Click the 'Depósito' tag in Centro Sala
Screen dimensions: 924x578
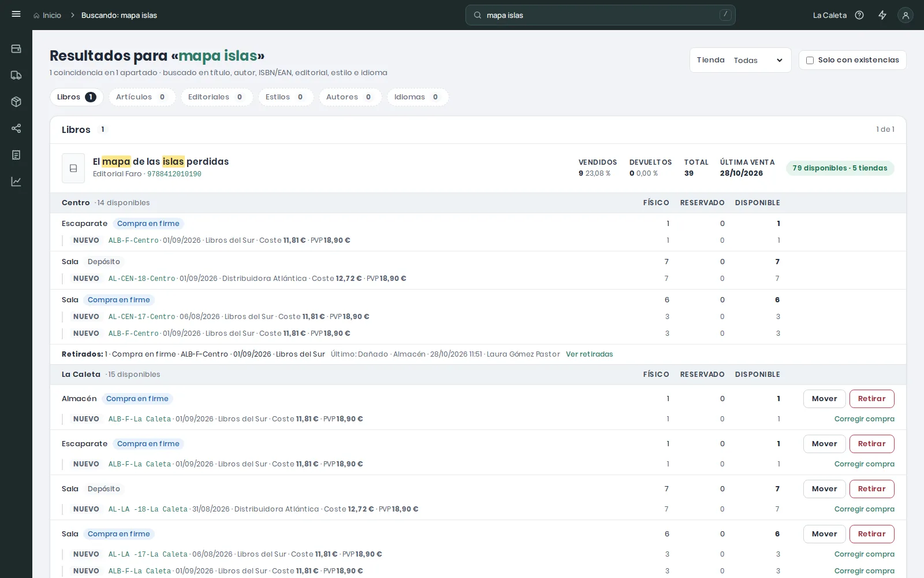pyautogui.click(x=104, y=262)
